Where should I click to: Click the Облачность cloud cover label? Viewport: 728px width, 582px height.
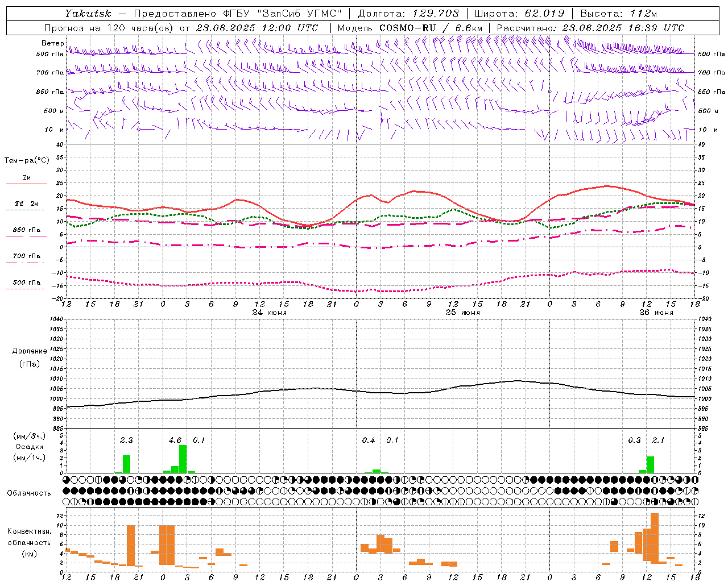tap(29, 493)
